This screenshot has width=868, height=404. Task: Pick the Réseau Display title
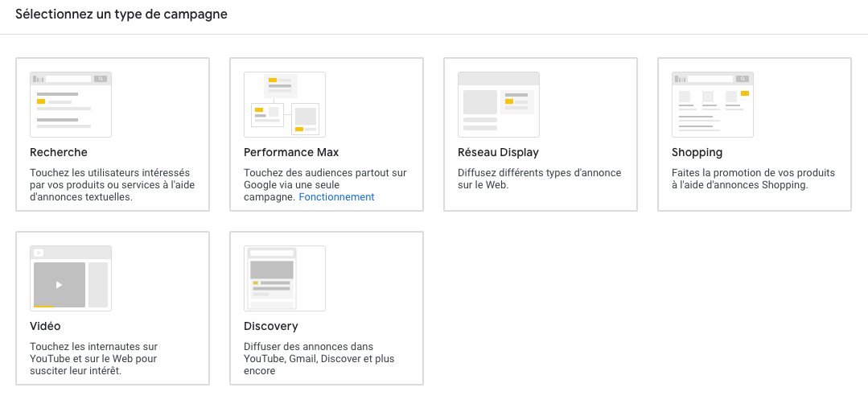click(498, 152)
